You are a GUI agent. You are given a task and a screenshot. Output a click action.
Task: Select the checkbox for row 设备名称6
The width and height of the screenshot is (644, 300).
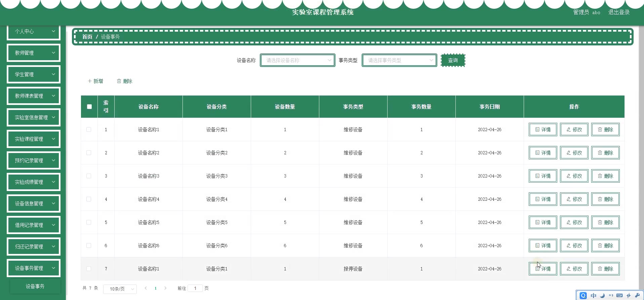(89, 246)
